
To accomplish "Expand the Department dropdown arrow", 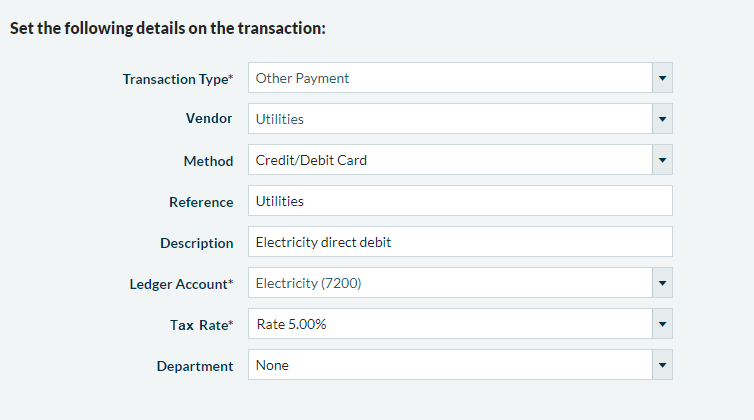I will point(662,366).
